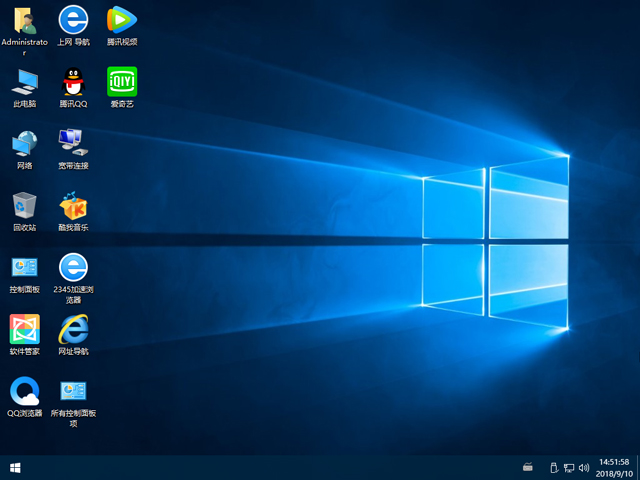Click the volume speaker tray icon
640x480 pixels.
(583, 467)
